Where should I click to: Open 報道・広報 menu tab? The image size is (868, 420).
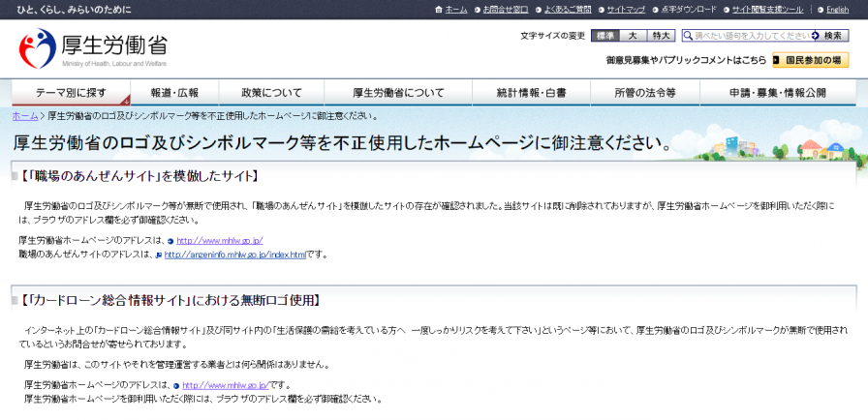pyautogui.click(x=174, y=93)
